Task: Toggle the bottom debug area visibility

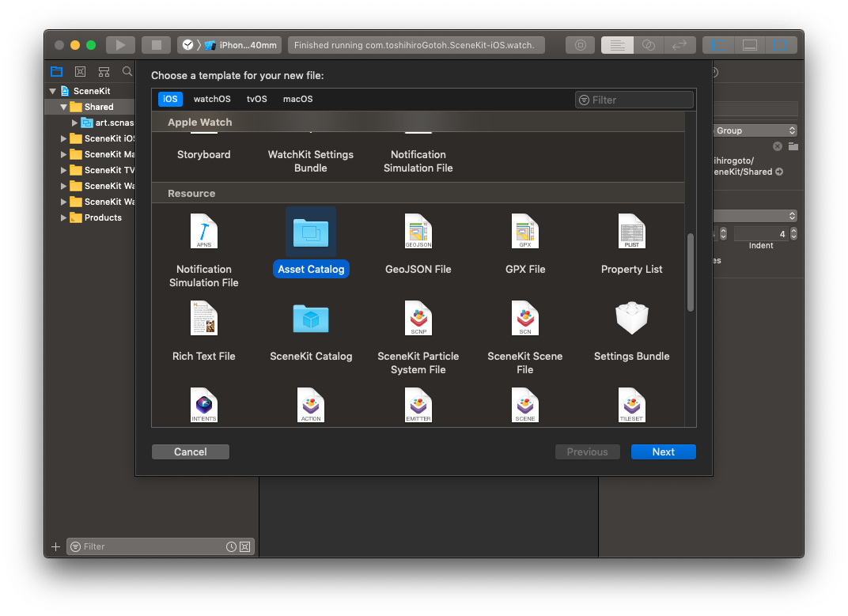Action: 749,45
